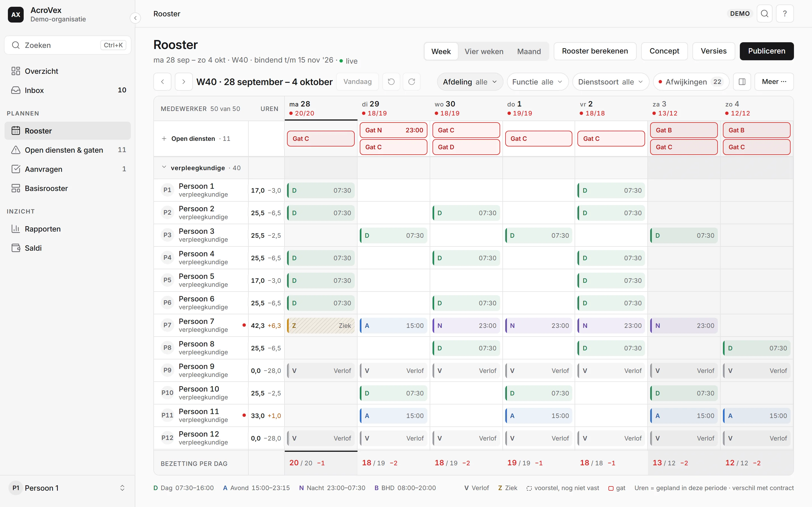
Task: Open the Afdeling alle dropdown
Action: [x=470, y=82]
